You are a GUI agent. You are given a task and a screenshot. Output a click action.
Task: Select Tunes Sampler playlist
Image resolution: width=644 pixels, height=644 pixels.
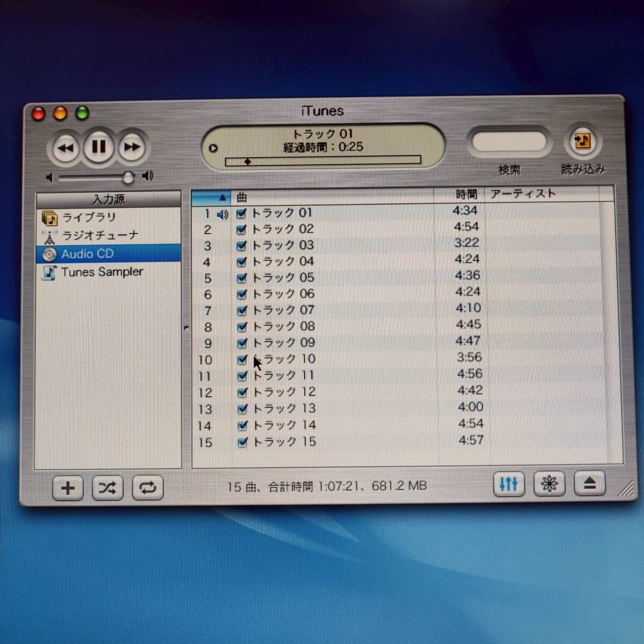(x=108, y=272)
